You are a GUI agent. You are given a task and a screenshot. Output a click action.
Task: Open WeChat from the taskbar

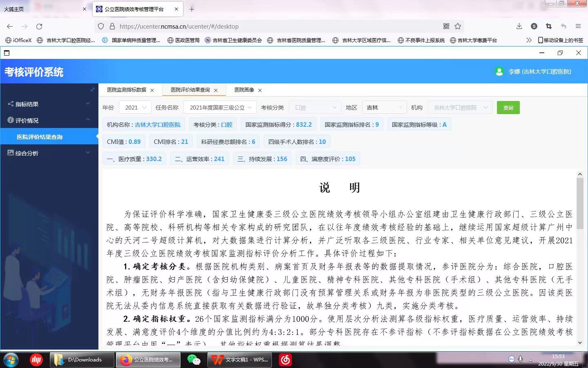(x=194, y=360)
